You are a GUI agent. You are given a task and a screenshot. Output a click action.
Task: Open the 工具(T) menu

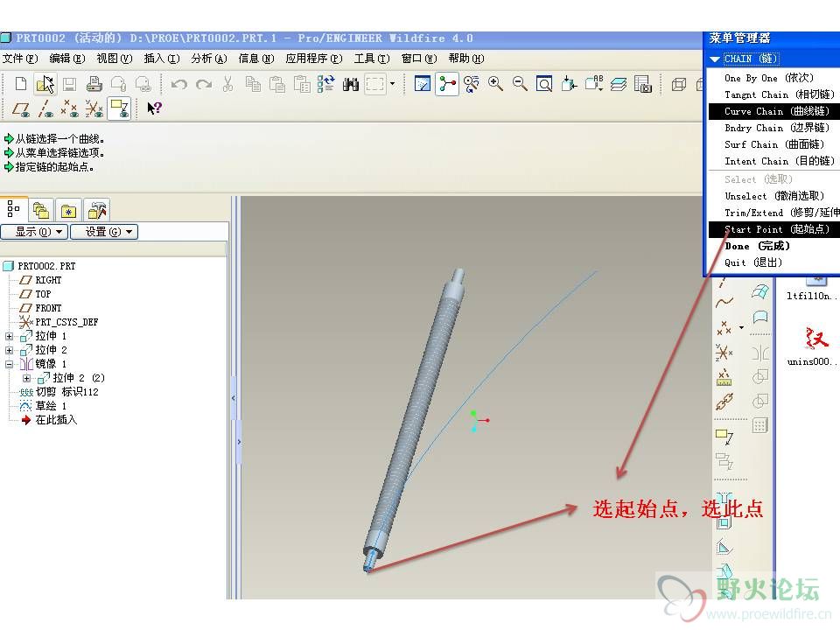point(372,59)
